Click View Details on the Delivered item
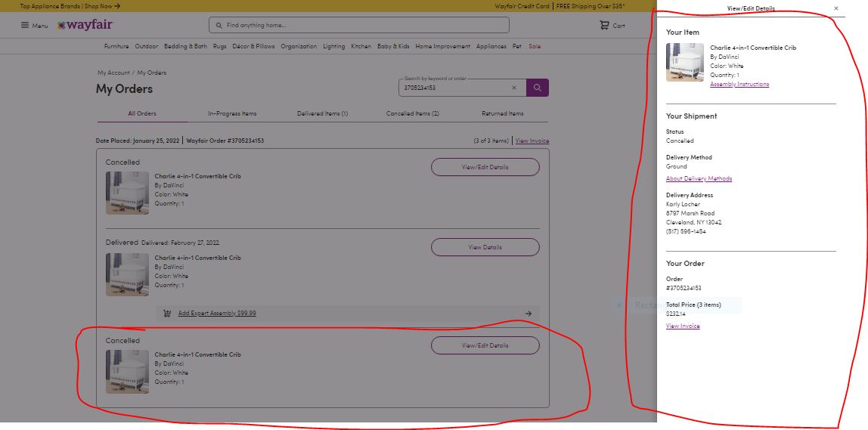 point(485,247)
